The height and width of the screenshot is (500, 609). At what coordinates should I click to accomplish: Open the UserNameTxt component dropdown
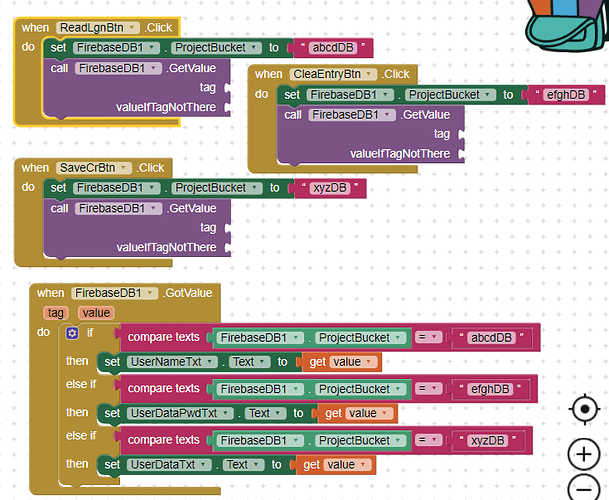(172, 362)
